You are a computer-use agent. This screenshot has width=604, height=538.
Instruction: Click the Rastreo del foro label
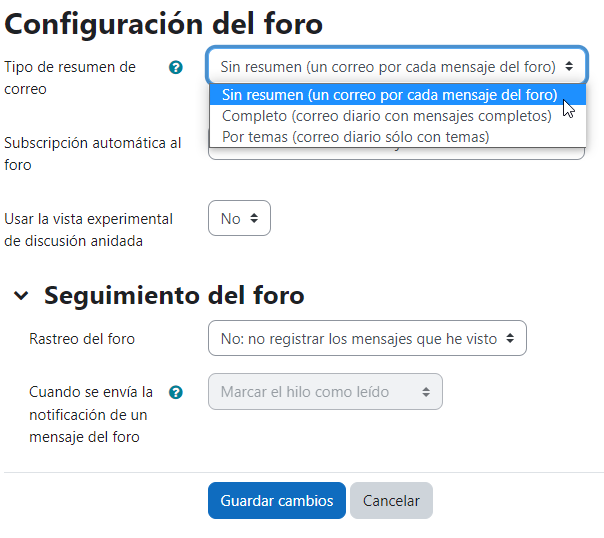coord(82,339)
